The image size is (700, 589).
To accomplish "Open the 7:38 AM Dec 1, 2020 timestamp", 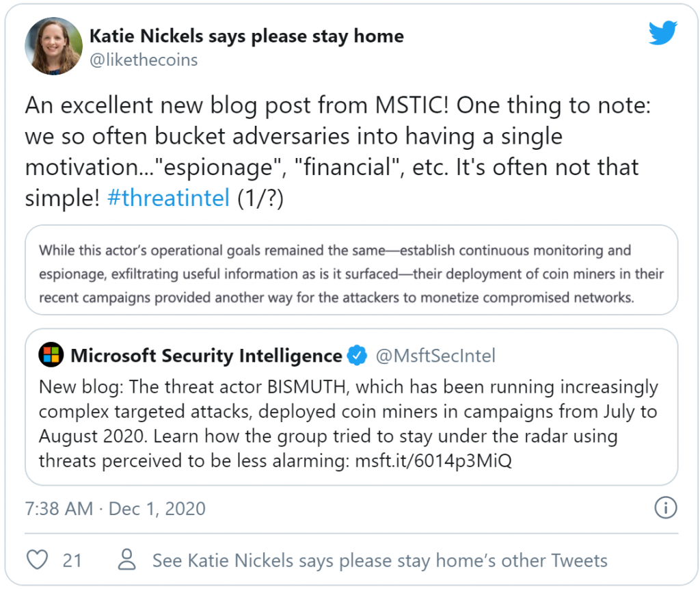I will pos(116,508).
